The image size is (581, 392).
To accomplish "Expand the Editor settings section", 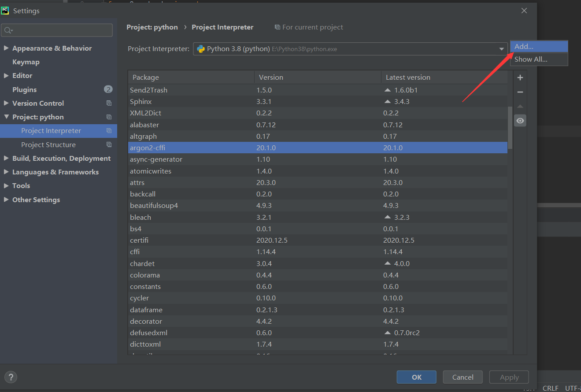I will point(6,75).
